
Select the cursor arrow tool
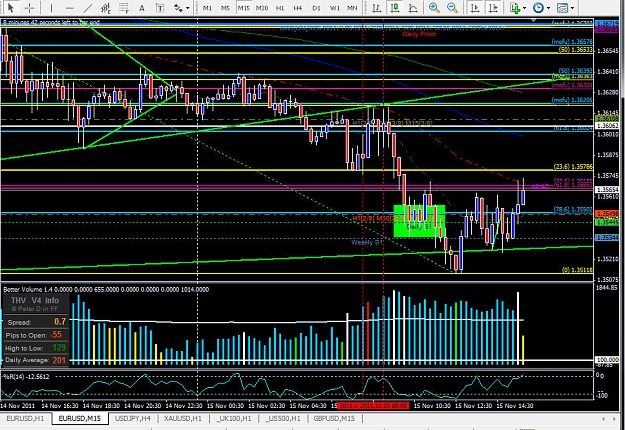click(x=11, y=8)
